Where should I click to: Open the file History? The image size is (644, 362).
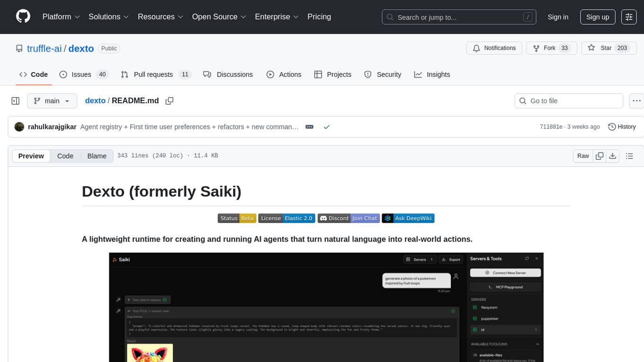[622, 127]
